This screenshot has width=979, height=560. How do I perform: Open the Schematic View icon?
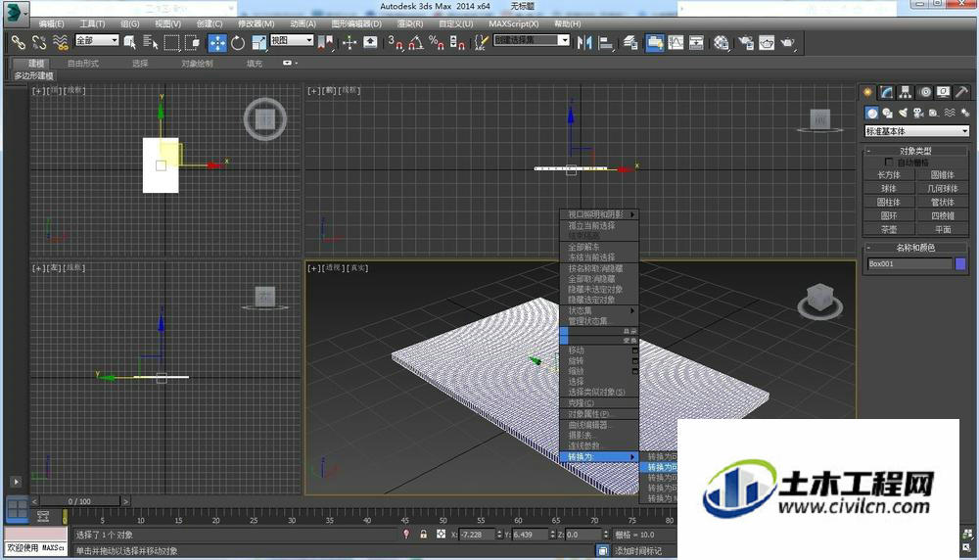click(696, 42)
